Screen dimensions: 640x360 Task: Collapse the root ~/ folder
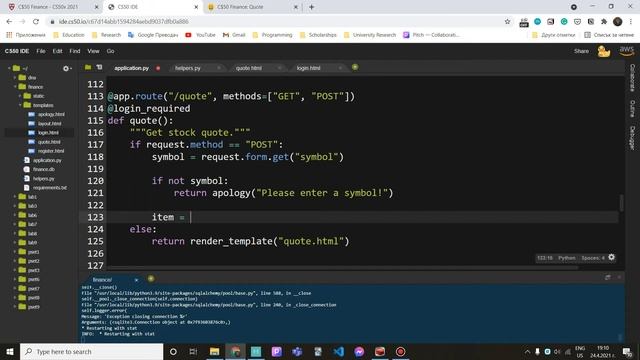(9, 68)
